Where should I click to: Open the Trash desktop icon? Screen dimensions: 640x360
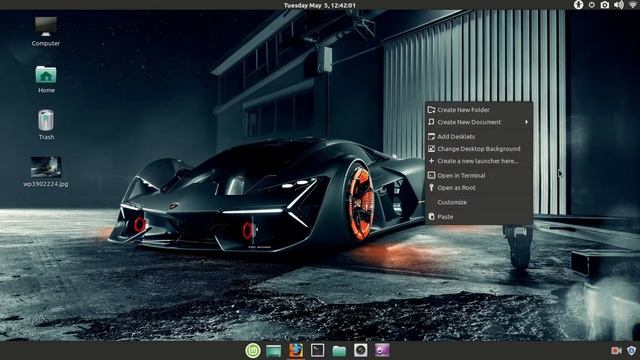point(46,125)
